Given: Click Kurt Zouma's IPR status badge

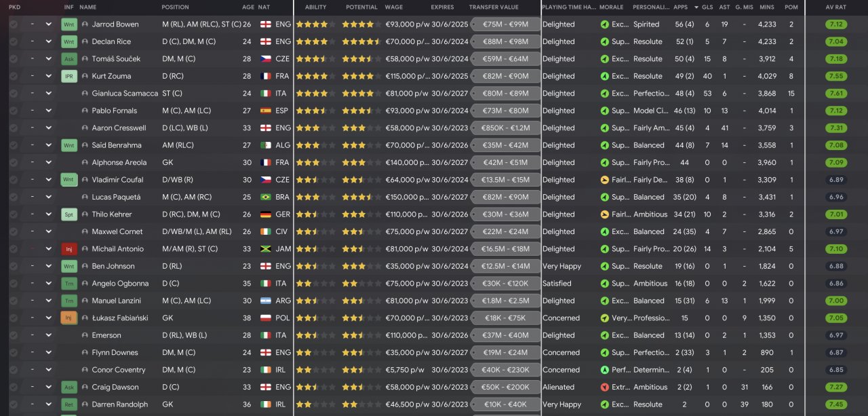Looking at the screenshot, I should click(68, 76).
